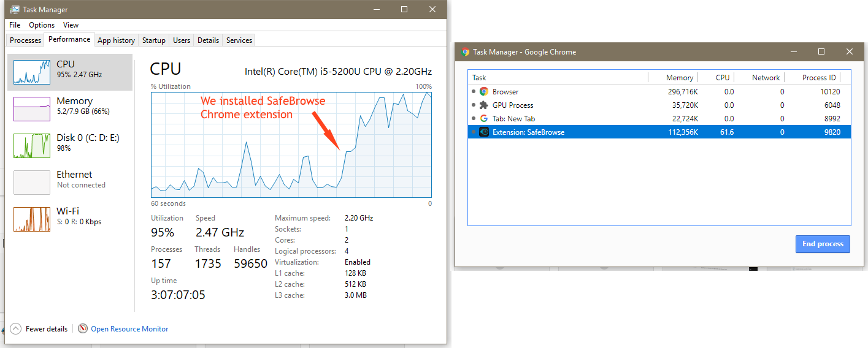Switch to the Startup tab

(x=153, y=40)
